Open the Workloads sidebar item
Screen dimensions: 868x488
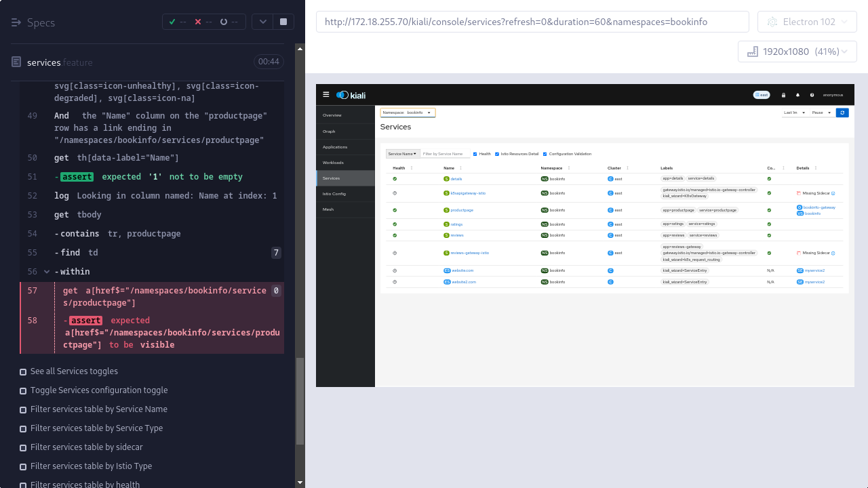pos(333,163)
